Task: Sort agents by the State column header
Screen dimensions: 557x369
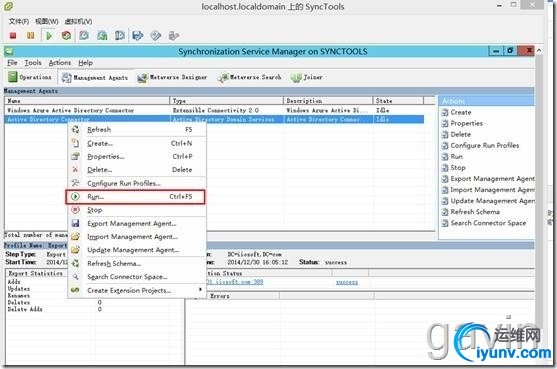Action: [x=398, y=101]
